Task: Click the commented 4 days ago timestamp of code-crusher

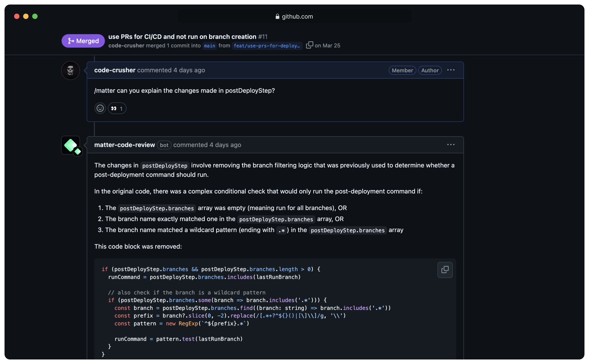Action: coord(171,70)
